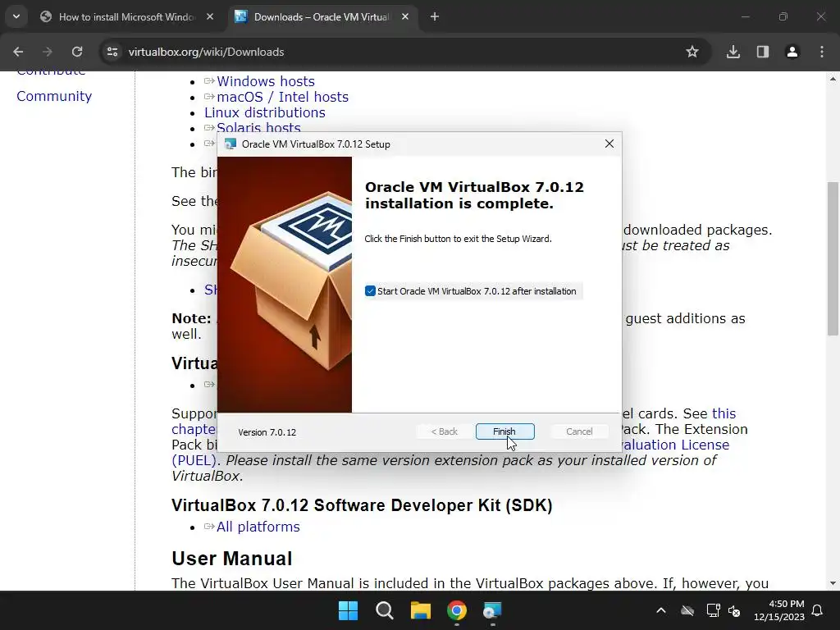Switch to How to install Microsoft Windows tab
Screen dimensions: 840x630
tap(126, 17)
